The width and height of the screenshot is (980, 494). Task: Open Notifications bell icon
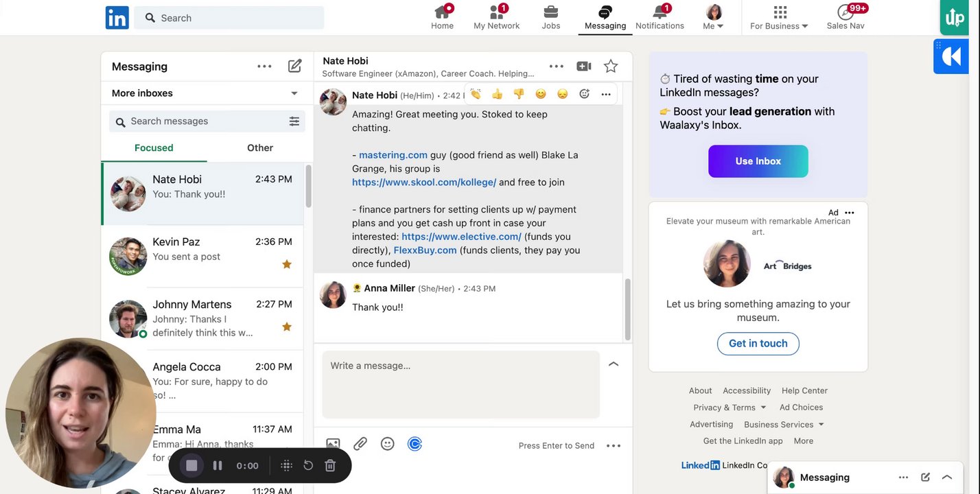point(660,12)
